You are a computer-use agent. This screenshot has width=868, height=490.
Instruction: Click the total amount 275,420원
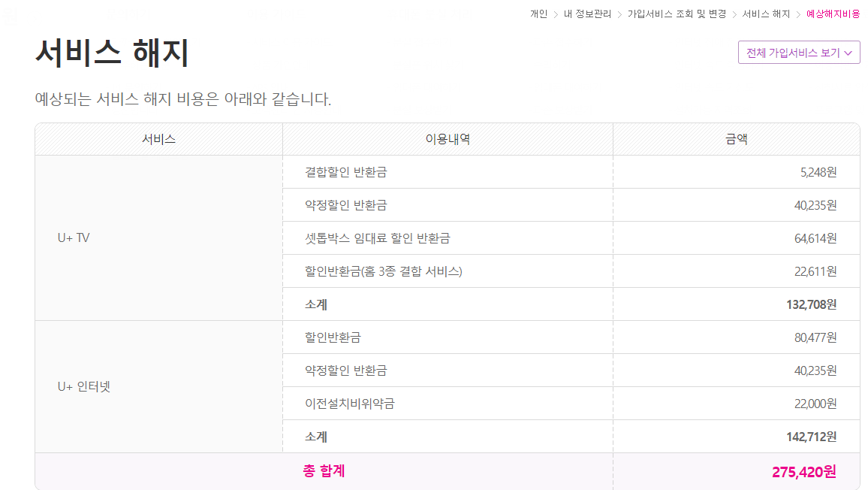tap(803, 472)
